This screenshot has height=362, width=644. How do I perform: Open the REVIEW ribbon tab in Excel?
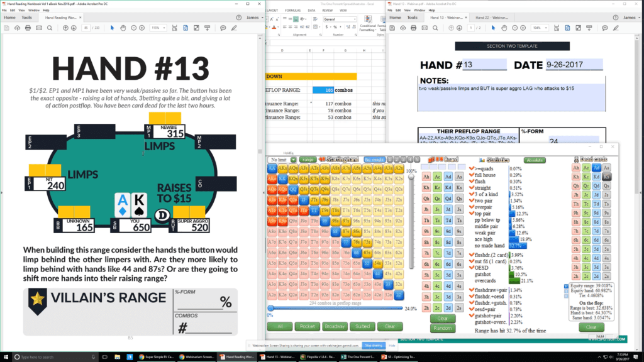[x=327, y=11]
